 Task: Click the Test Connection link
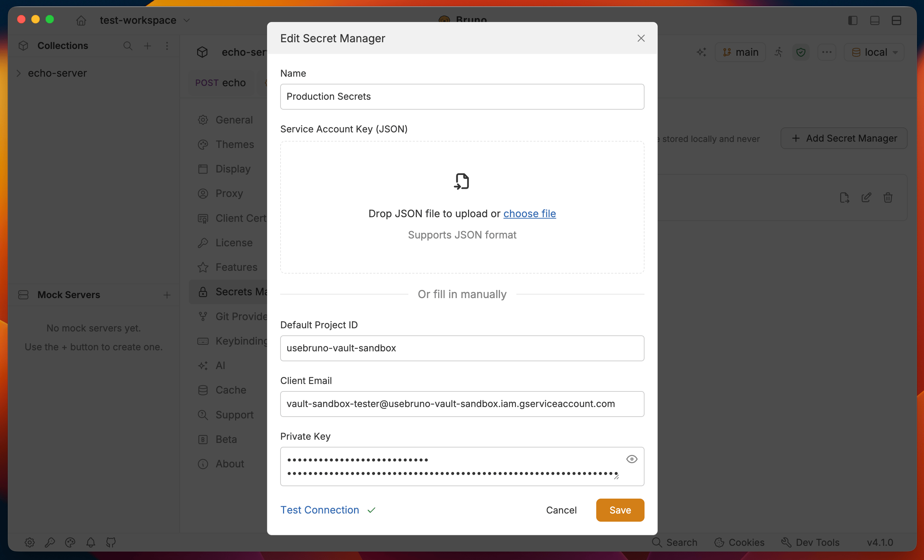pyautogui.click(x=320, y=510)
